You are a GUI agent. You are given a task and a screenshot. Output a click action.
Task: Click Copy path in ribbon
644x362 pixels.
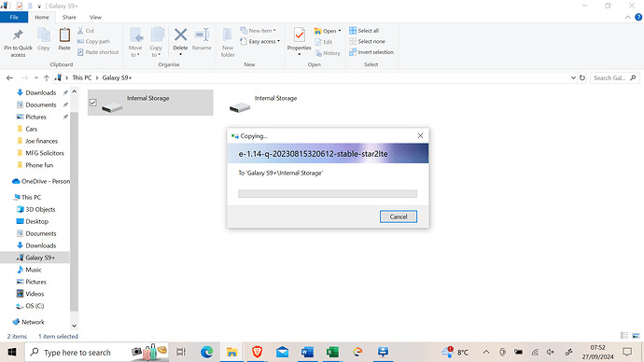point(93,41)
